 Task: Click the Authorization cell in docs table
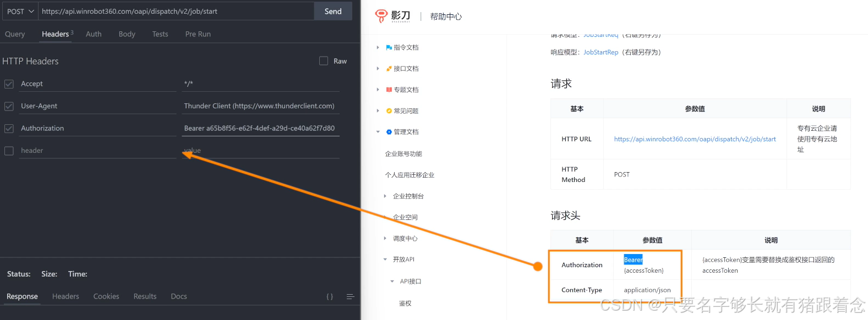(582, 265)
